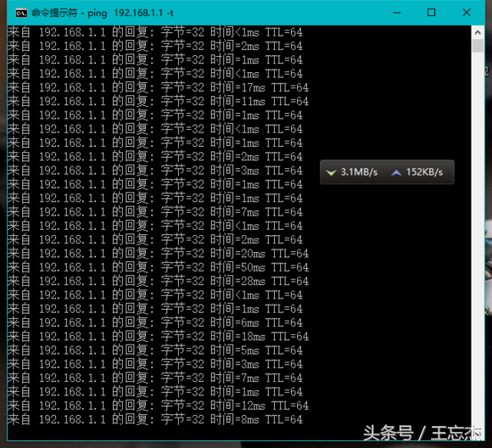Click the reply line with 时间=18ms
Screen dimensions: 492x448
click(x=158, y=336)
